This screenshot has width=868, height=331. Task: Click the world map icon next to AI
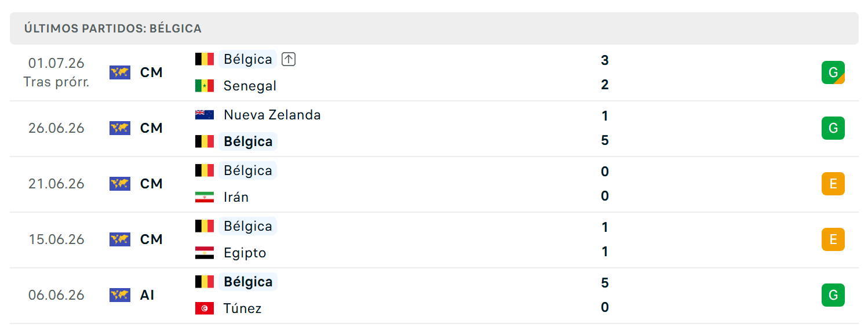coord(120,295)
